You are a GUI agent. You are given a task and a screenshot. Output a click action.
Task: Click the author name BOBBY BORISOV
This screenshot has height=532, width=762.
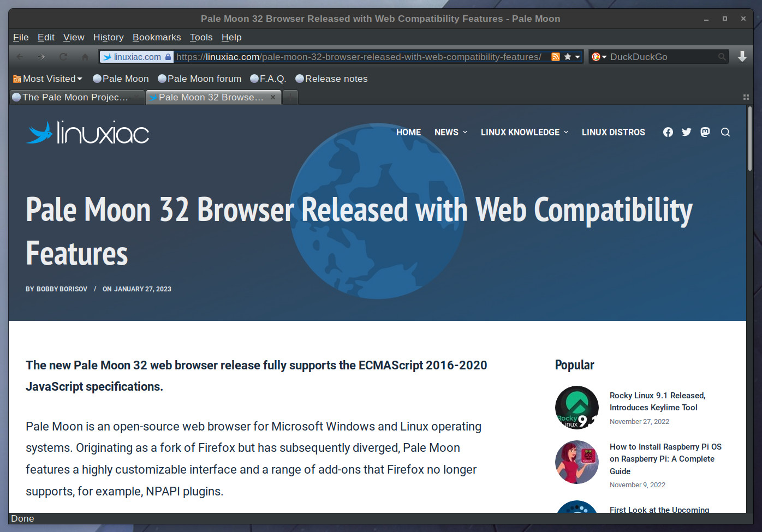point(62,289)
